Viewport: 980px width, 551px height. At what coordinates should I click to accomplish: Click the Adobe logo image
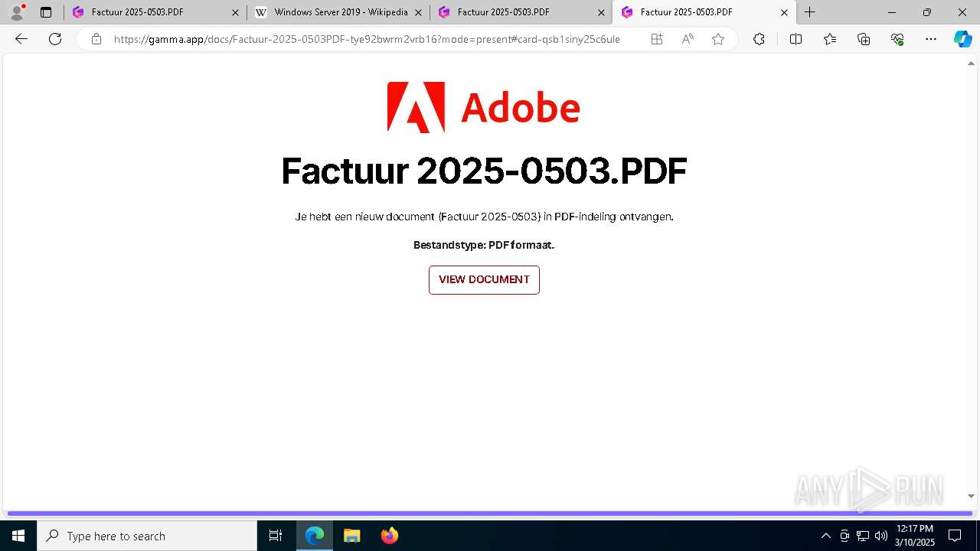tap(483, 107)
